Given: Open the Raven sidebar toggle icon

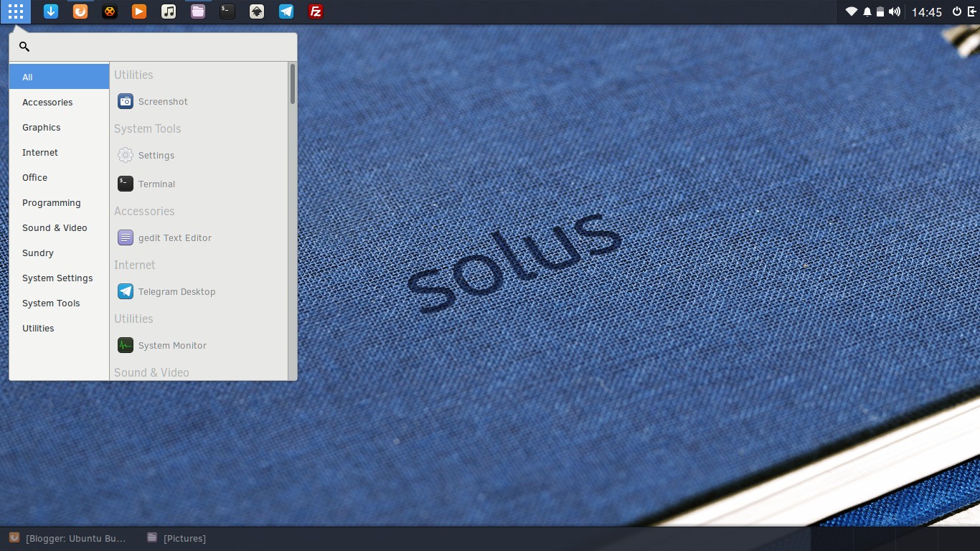Looking at the screenshot, I should 971,11.
